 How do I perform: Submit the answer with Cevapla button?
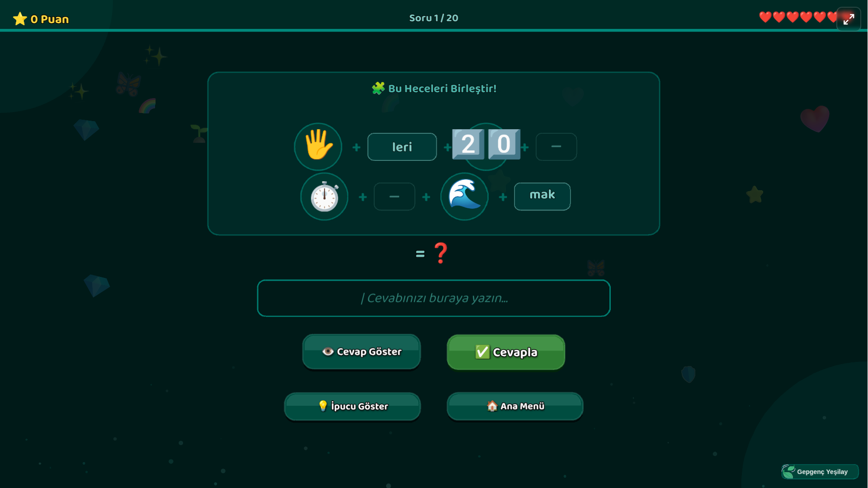click(x=506, y=352)
